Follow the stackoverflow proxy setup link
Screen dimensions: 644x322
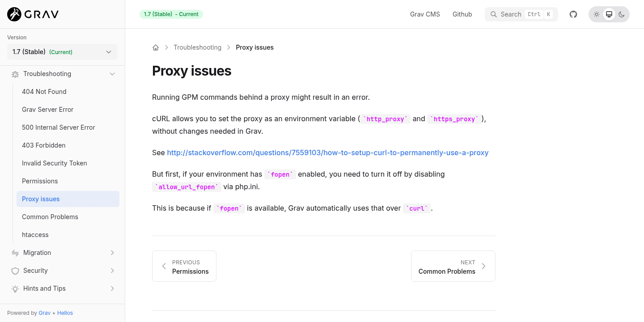327,153
